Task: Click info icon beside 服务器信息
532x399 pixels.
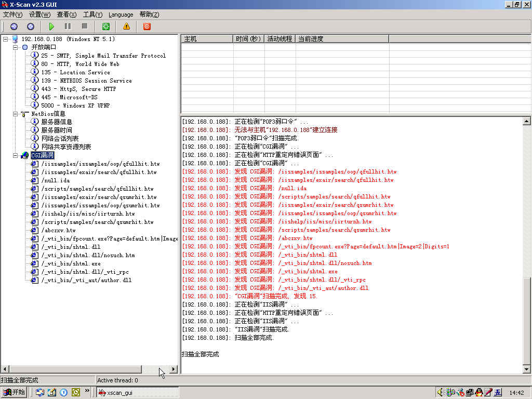Action: pyautogui.click(x=35, y=122)
